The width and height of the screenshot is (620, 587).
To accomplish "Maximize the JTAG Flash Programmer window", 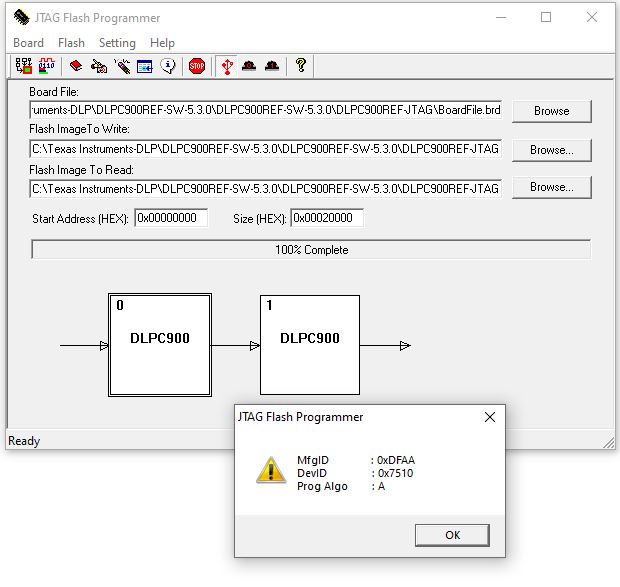I will pos(546,17).
